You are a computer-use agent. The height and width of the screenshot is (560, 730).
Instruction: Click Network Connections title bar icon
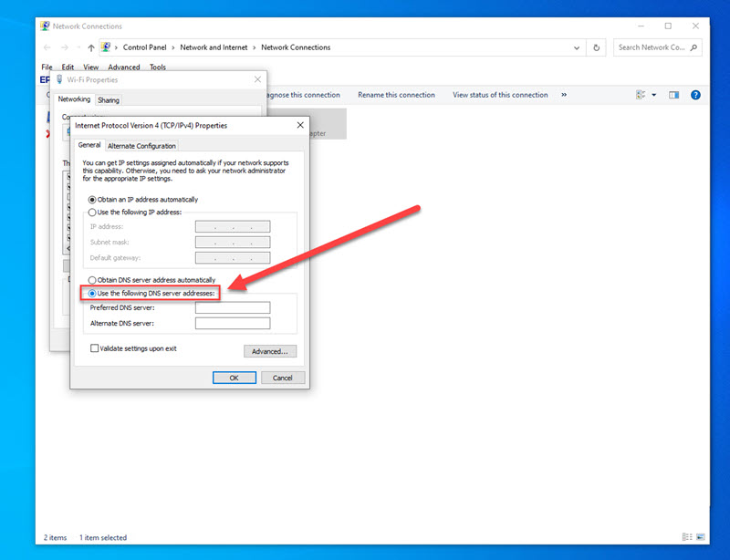point(45,26)
